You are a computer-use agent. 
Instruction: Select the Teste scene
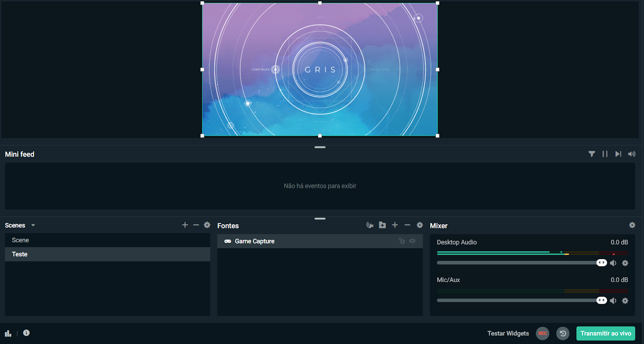[107, 254]
